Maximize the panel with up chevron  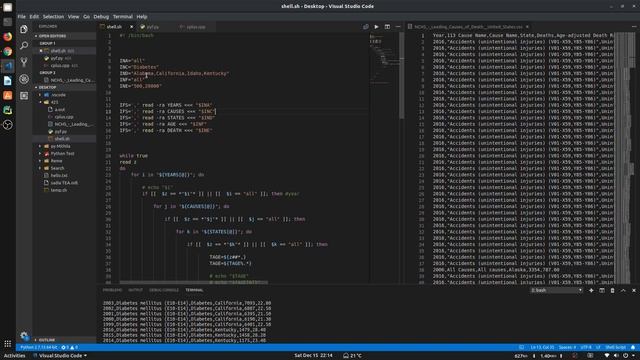click(x=623, y=290)
